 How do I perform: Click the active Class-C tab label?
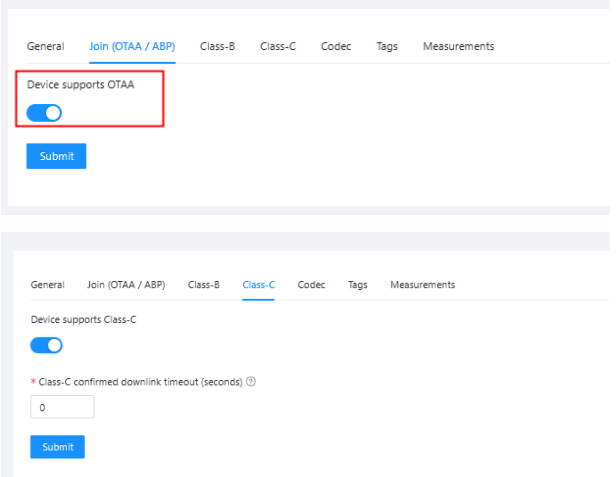click(258, 285)
